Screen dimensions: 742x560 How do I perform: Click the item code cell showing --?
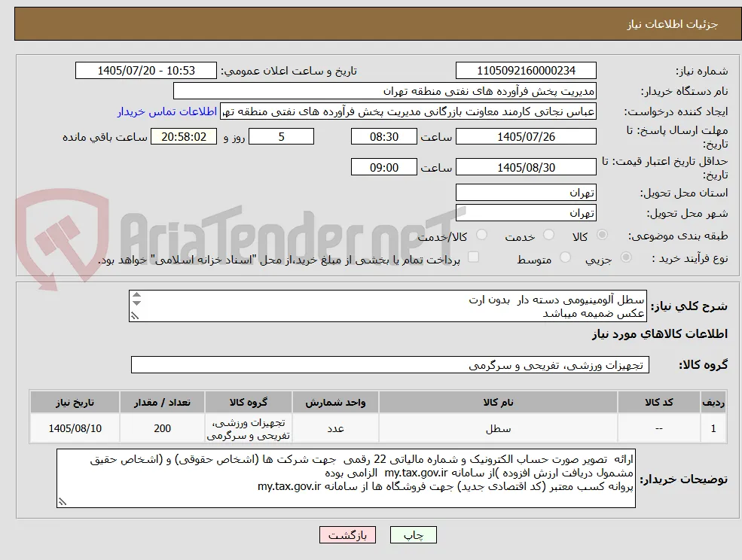point(658,428)
